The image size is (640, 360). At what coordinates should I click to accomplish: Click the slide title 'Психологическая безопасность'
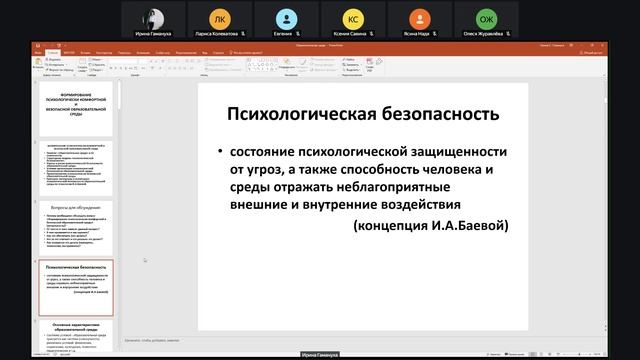click(x=363, y=114)
